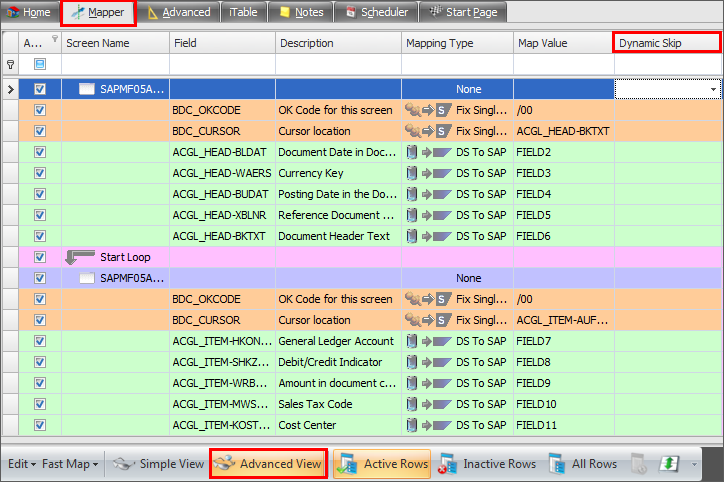Click mapping type icon for ACGL_HEAD-XBLNR
This screenshot has height=482, width=724.
point(428,215)
